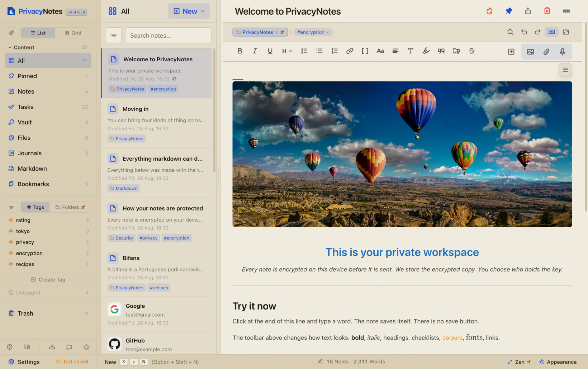Open the table of contents outline button
Viewport: 588px width, 369px height.
[565, 70]
